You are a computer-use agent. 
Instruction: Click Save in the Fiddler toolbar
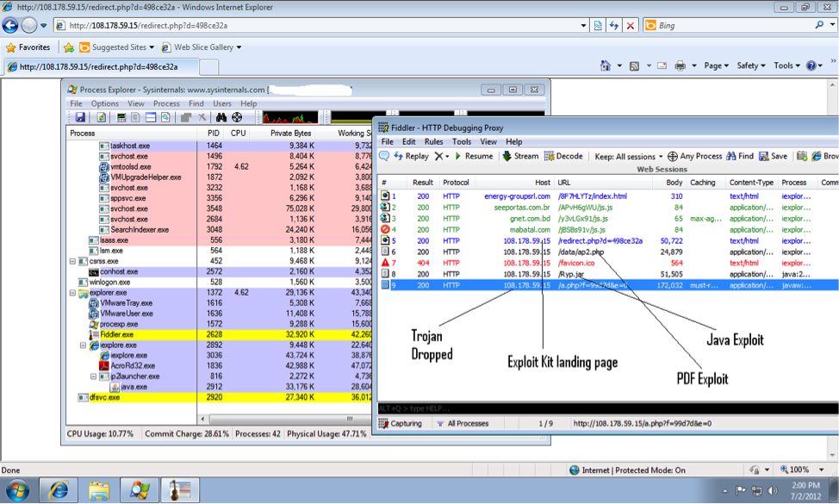pyautogui.click(x=774, y=156)
